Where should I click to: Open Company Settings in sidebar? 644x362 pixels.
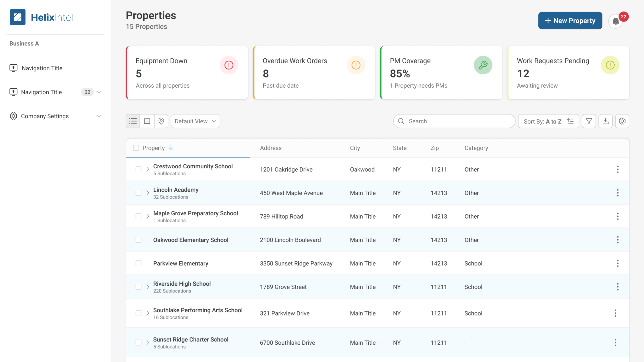55,116
